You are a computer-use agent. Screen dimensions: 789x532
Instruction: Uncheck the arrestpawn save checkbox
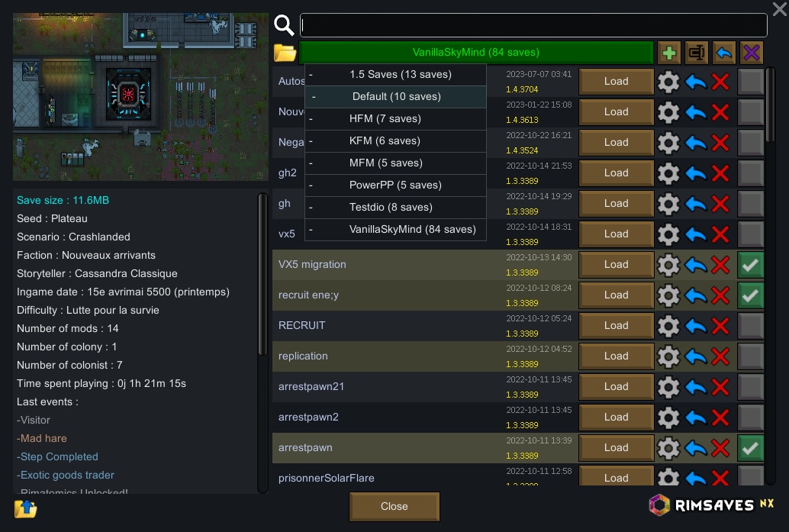(750, 448)
